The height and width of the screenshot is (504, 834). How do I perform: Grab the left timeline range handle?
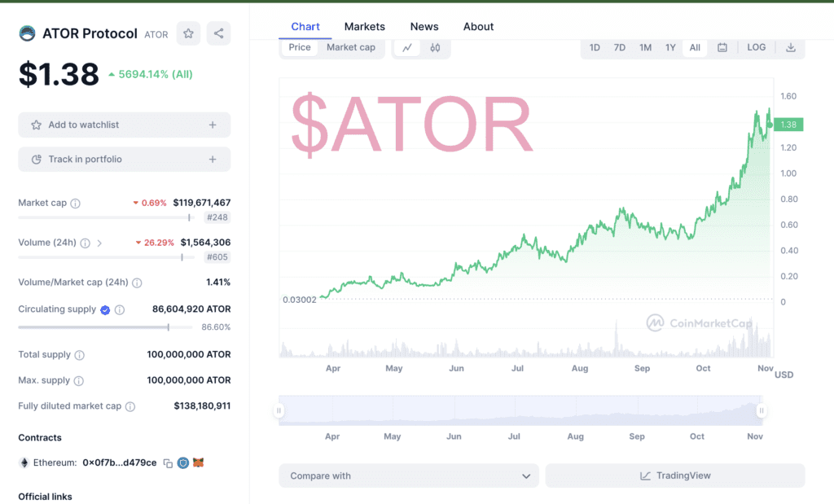279,410
